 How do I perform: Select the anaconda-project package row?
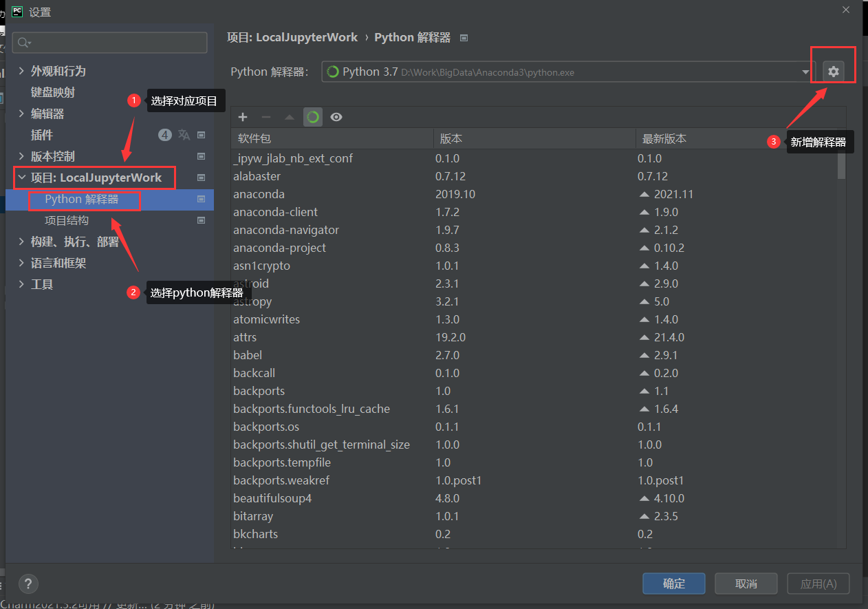pyautogui.click(x=534, y=248)
